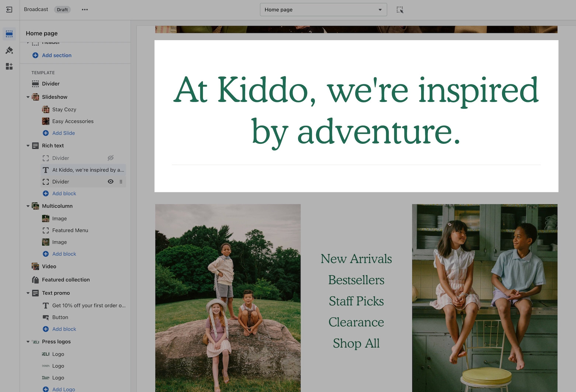Select the Featured collection section
This screenshot has width=576, height=392.
tap(66, 280)
